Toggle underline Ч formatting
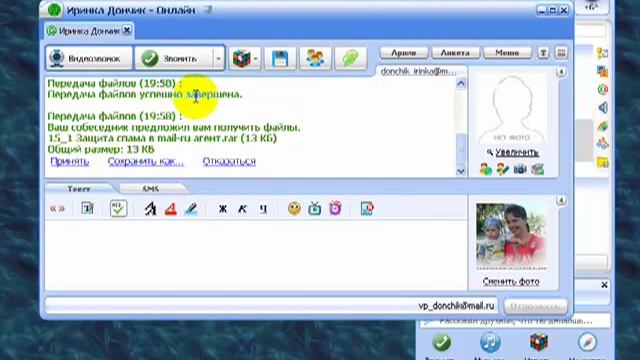The image size is (640, 360). pos(263,209)
